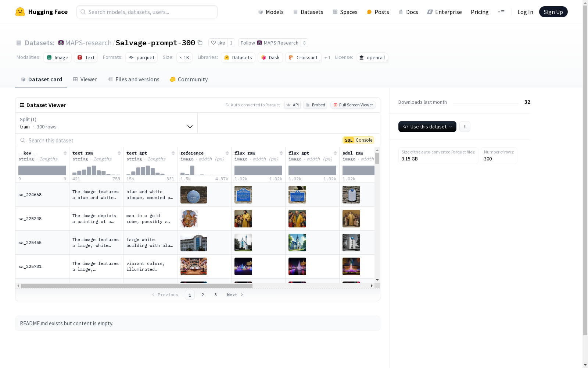Open Posts in the top navigation
This screenshot has width=588, height=368.
coord(378,12)
